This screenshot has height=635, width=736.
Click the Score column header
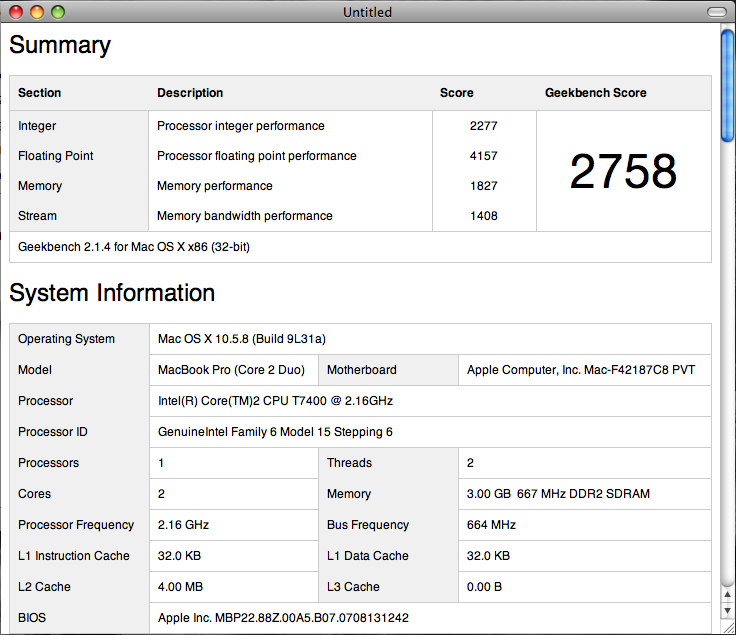click(457, 93)
